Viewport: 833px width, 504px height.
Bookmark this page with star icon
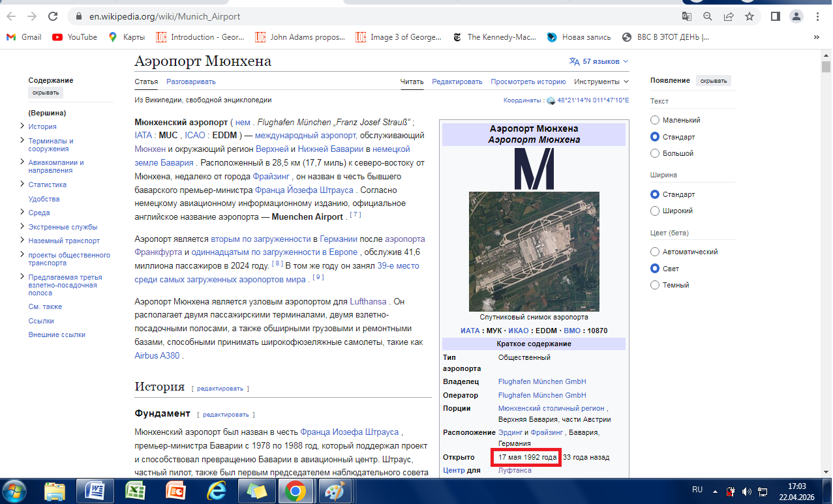pos(750,16)
